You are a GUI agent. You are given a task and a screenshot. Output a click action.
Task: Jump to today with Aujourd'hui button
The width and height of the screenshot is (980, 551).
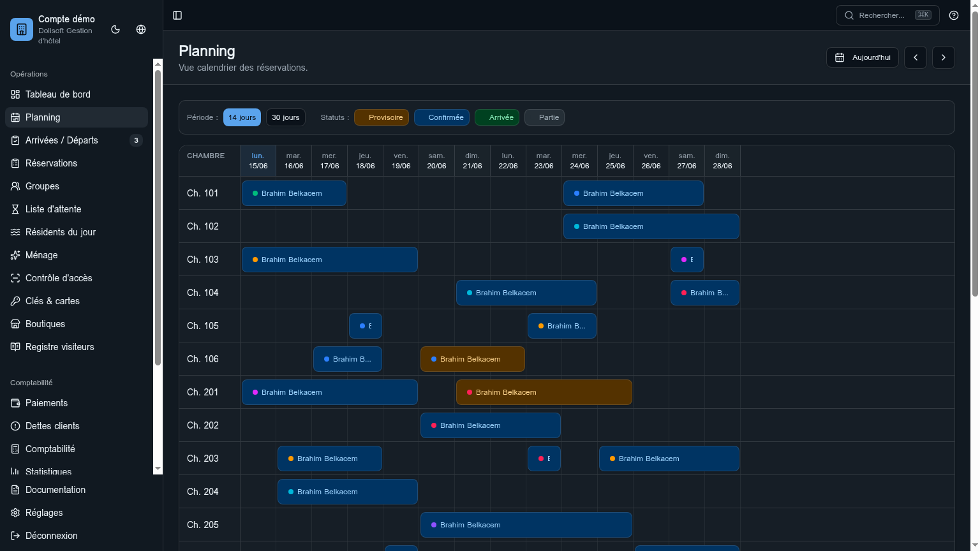[x=863, y=57]
